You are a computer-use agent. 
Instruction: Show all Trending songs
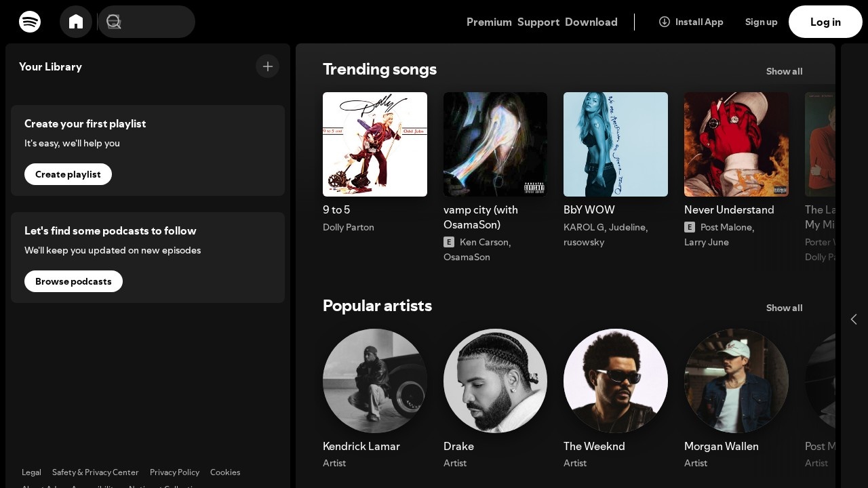tap(784, 71)
